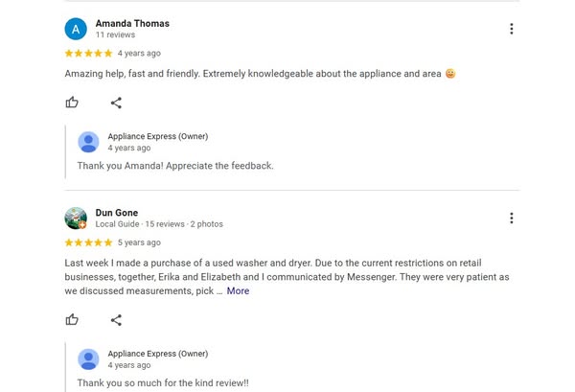575x392 pixels.
Task: Open Dun Gone's profile name link
Action: (117, 213)
